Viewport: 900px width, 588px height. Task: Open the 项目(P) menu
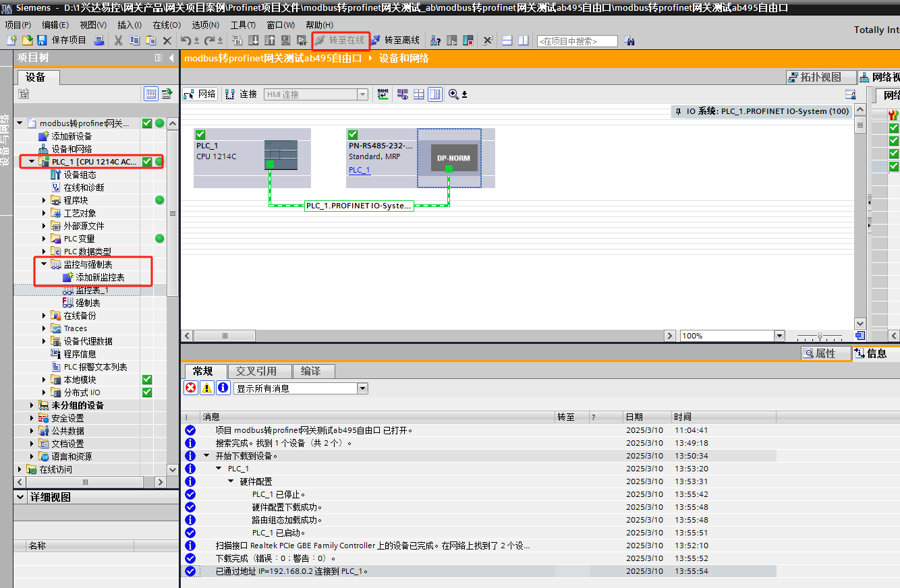tap(18, 25)
